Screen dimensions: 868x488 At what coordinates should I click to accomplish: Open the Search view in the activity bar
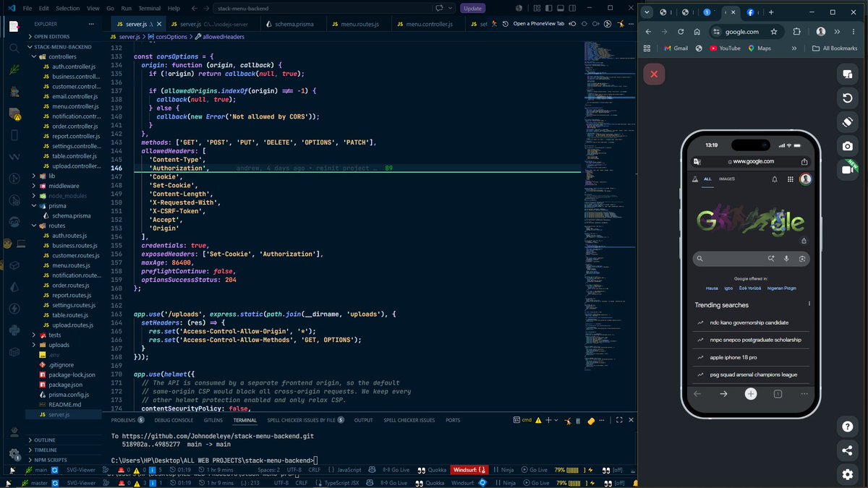point(14,49)
